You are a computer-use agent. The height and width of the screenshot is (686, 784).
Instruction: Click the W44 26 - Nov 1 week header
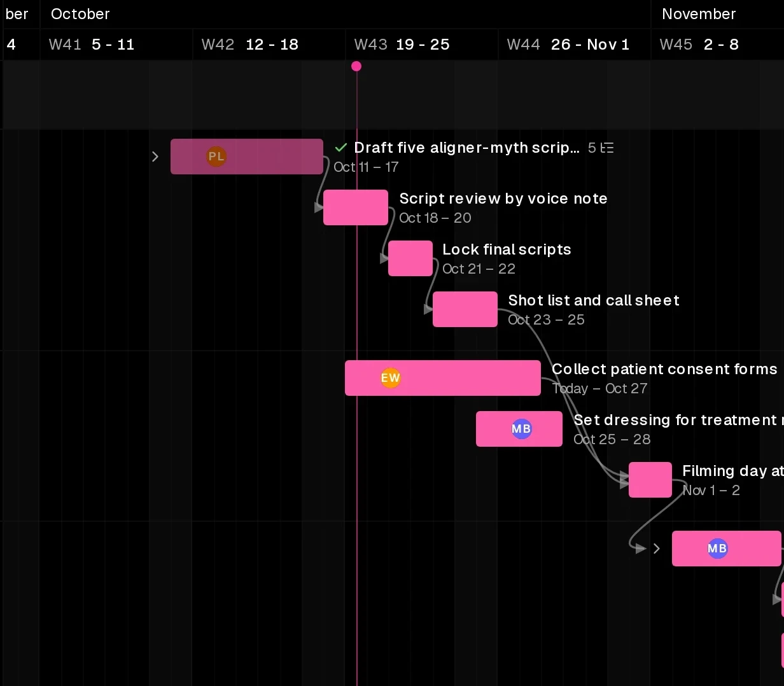coord(568,45)
